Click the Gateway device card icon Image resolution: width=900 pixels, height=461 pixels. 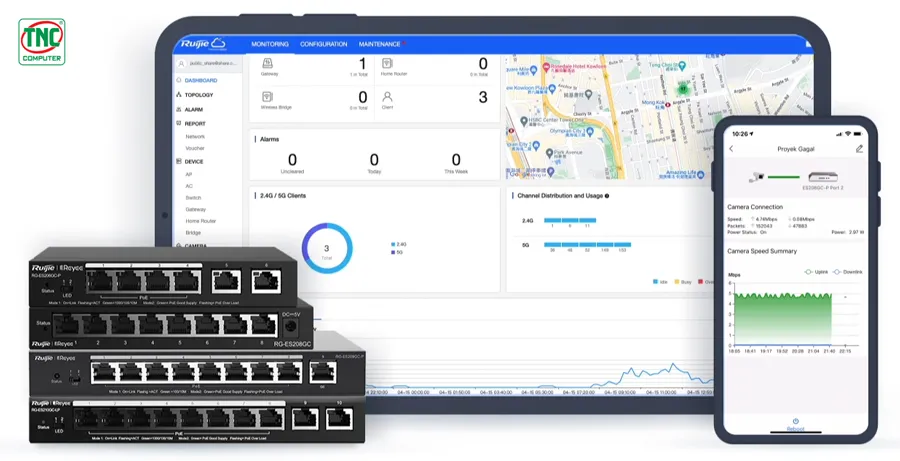click(x=267, y=63)
